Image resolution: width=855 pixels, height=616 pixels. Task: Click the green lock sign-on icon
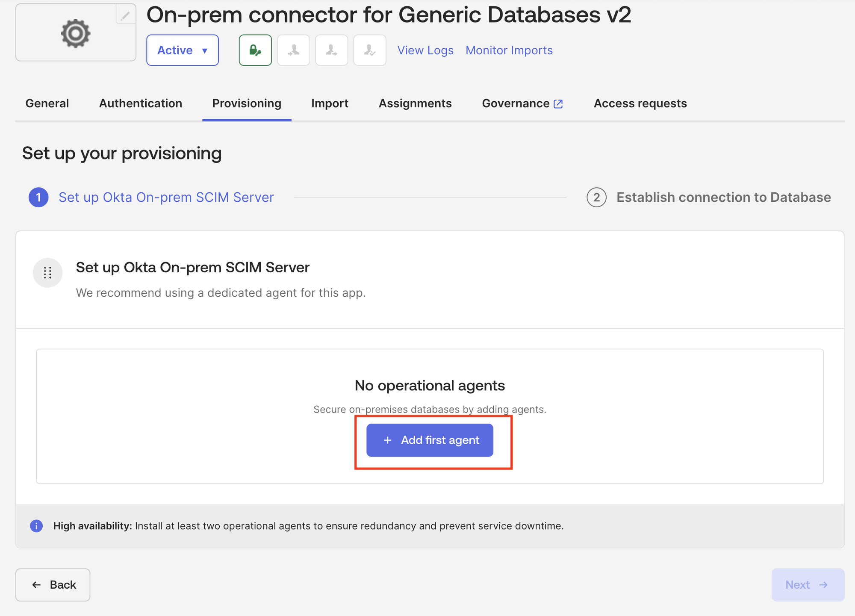click(x=255, y=50)
